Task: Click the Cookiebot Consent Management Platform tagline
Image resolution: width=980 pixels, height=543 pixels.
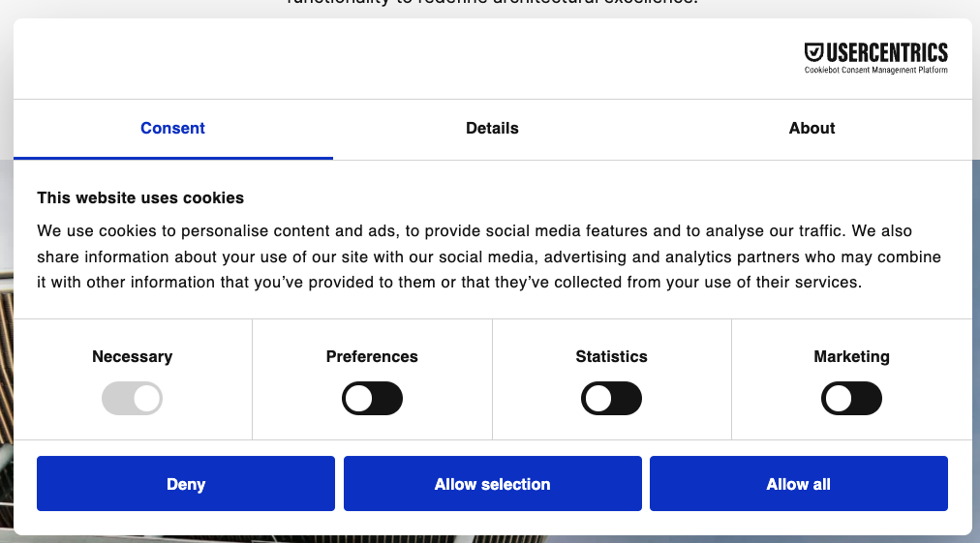Action: pyautogui.click(x=875, y=71)
